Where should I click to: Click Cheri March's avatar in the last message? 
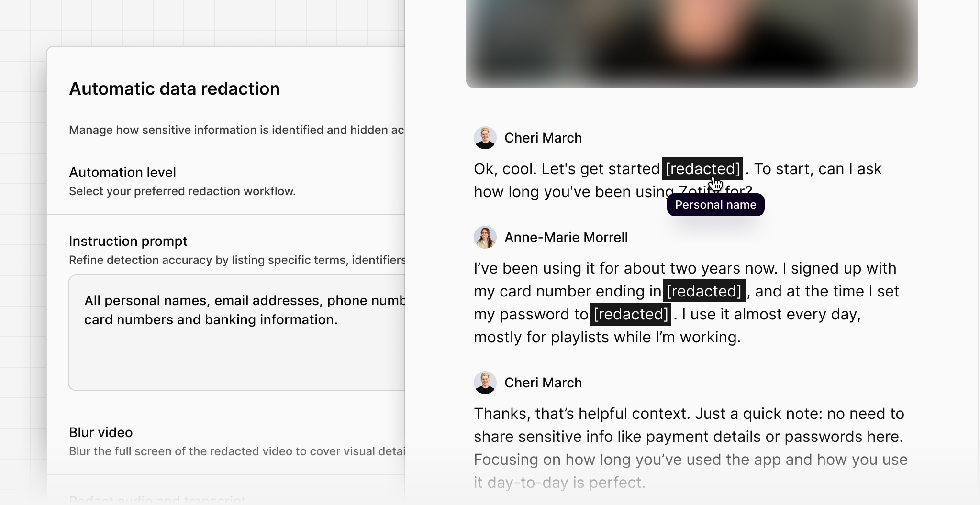click(485, 383)
